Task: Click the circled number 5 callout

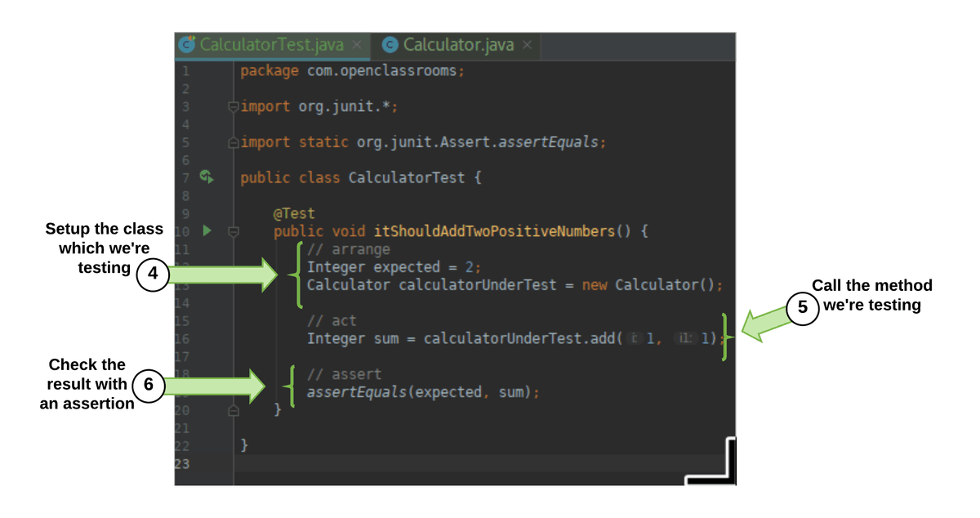Action: click(x=802, y=310)
